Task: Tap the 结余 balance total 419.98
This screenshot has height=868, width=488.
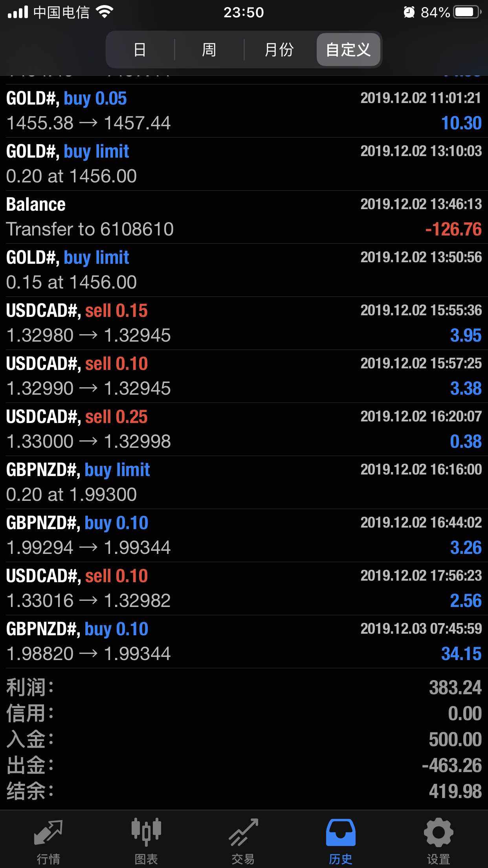Action: (x=455, y=791)
